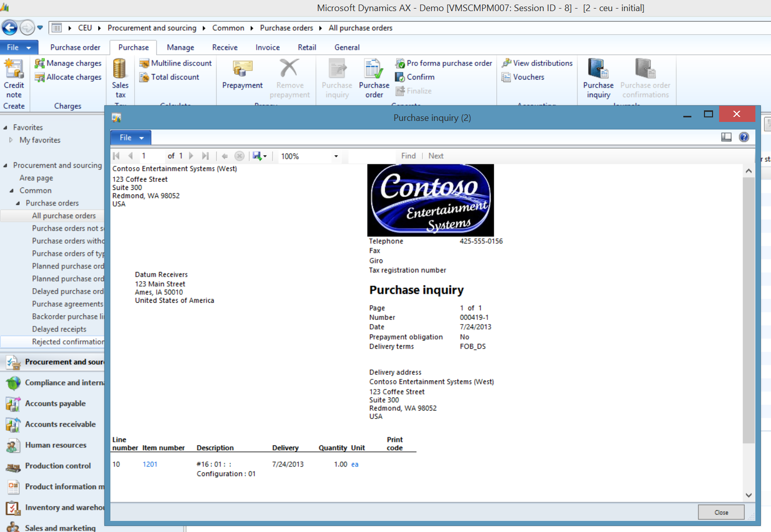The image size is (771, 532).
Task: Switch to the Retail ribbon tab
Action: point(307,47)
